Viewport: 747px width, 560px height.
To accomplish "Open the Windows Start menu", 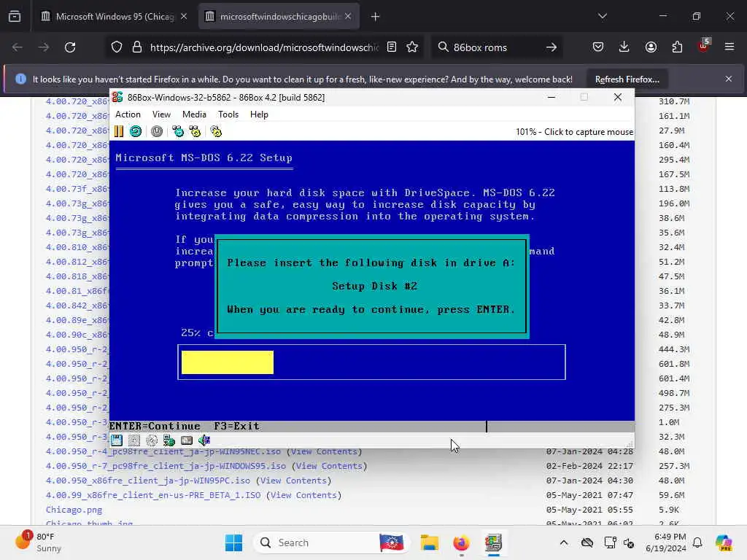I will pyautogui.click(x=233, y=542).
